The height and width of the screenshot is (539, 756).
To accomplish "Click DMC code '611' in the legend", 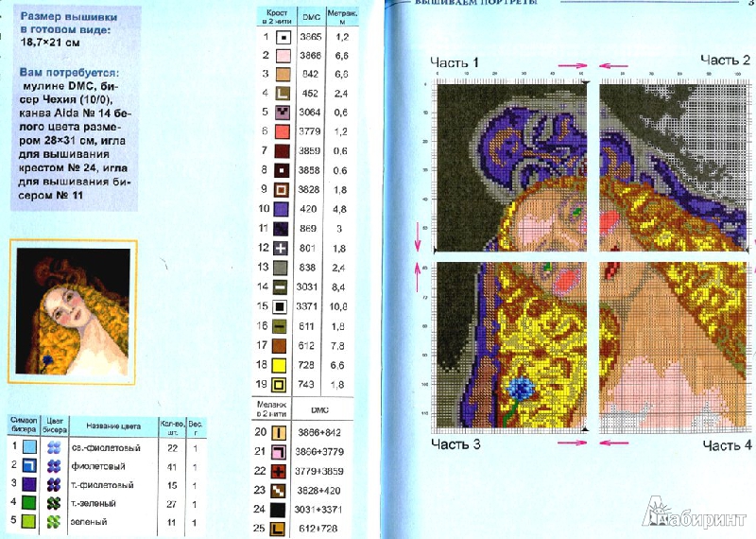I will tap(306, 326).
